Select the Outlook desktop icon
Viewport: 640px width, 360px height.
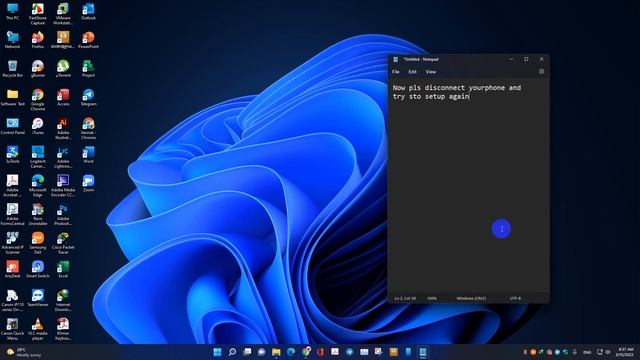coord(88,11)
